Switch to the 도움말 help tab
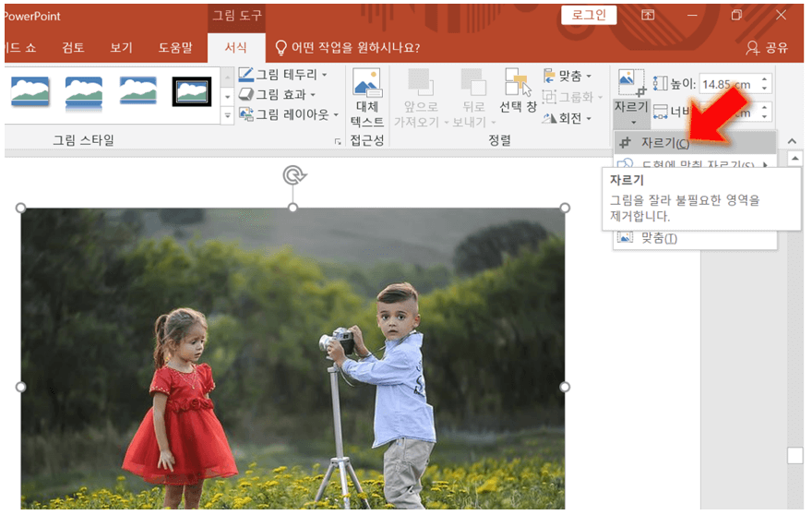This screenshot has height=515, width=812. point(175,48)
